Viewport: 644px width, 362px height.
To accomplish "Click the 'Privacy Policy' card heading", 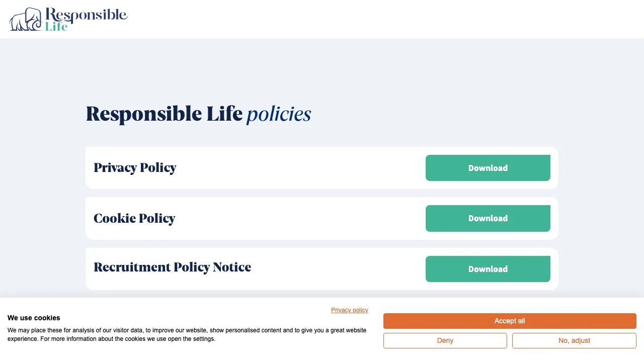I will coord(135,167).
